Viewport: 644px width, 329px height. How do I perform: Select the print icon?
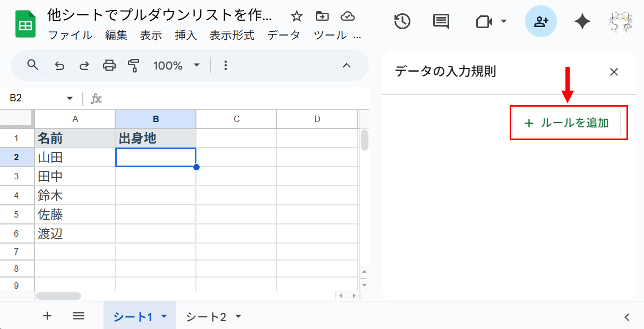[109, 65]
